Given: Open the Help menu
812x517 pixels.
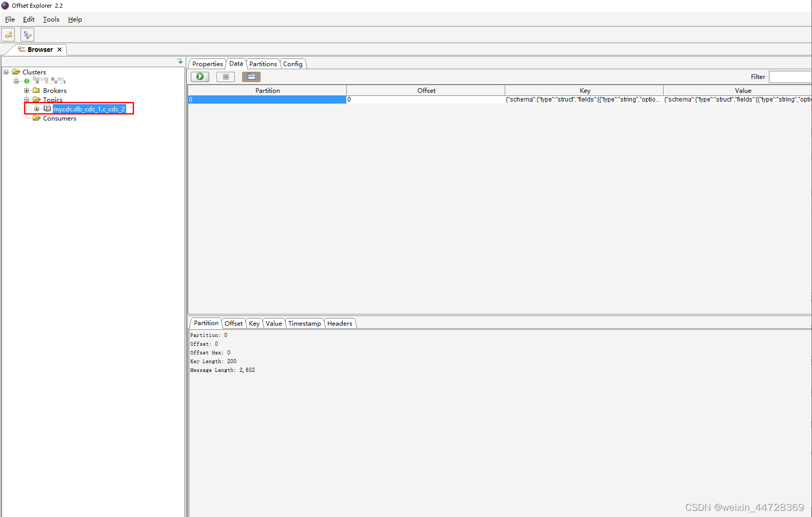Looking at the screenshot, I should (75, 19).
